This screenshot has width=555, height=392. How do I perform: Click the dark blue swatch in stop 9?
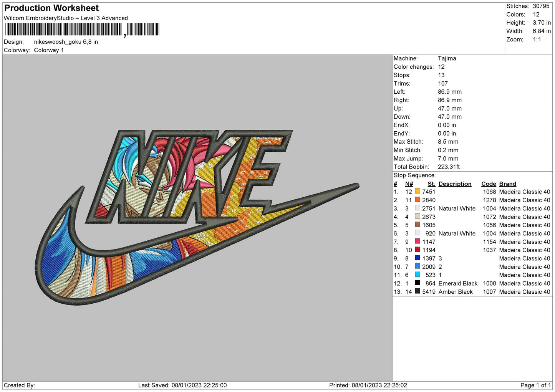[417, 258]
